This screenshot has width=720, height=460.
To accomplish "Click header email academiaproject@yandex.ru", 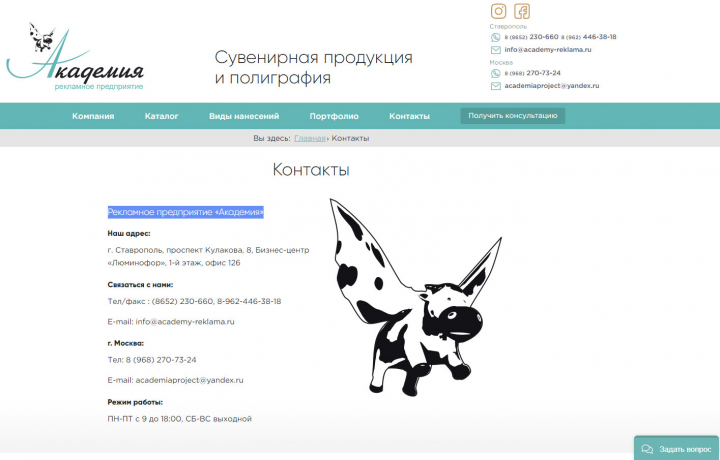I will point(551,86).
